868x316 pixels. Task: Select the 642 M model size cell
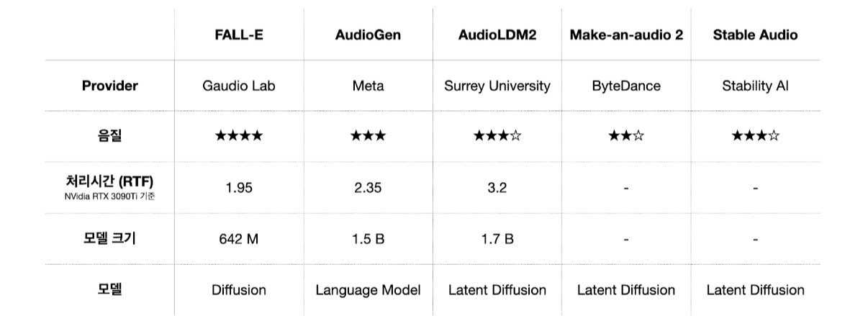pos(238,239)
